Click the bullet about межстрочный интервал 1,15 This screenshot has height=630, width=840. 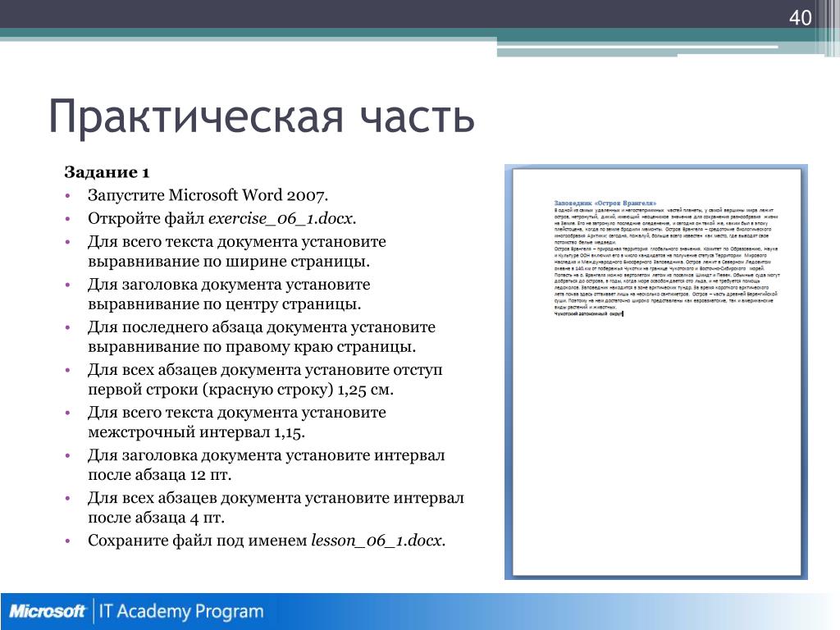[x=237, y=422]
